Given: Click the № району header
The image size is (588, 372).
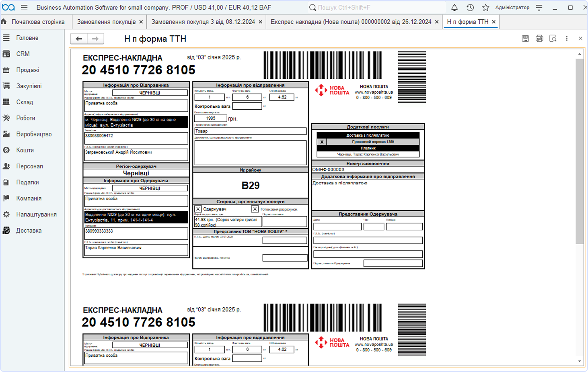Looking at the screenshot, I should (x=251, y=170).
